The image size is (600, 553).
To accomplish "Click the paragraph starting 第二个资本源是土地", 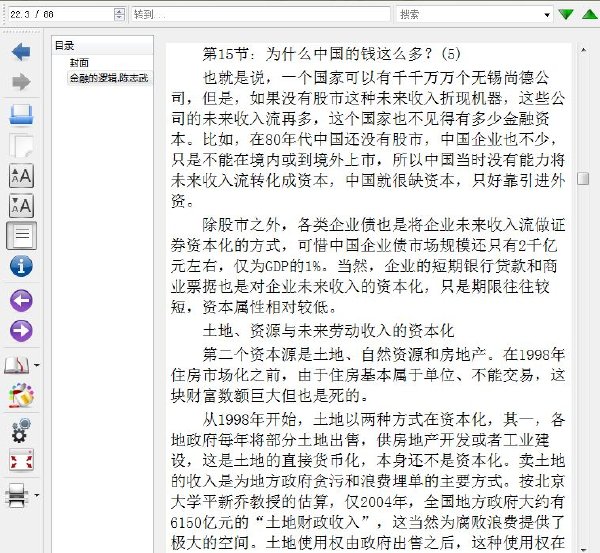I will (368, 375).
